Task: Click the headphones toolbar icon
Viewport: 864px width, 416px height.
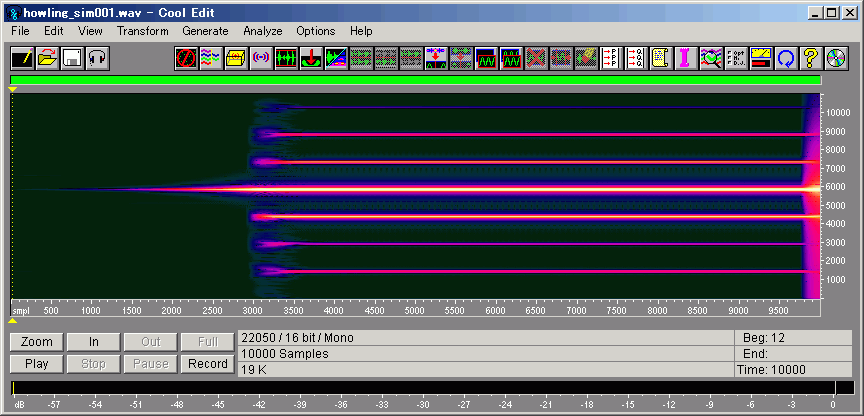Action: (98, 58)
